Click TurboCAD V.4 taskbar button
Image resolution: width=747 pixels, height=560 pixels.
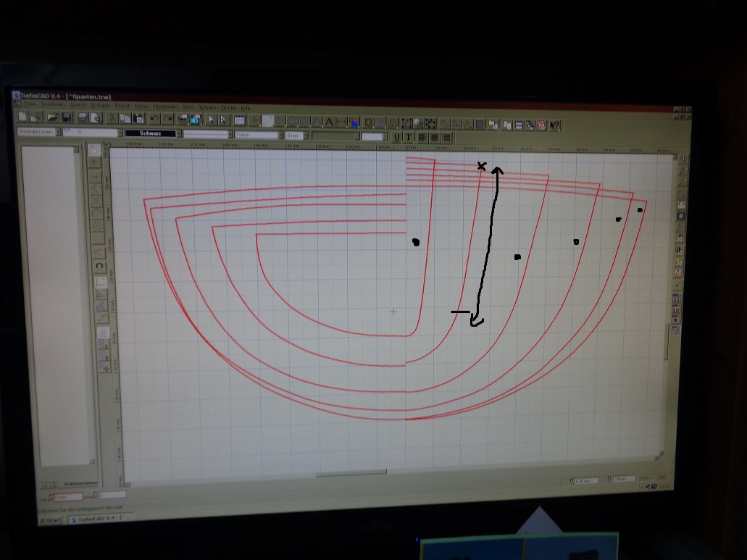click(x=103, y=519)
